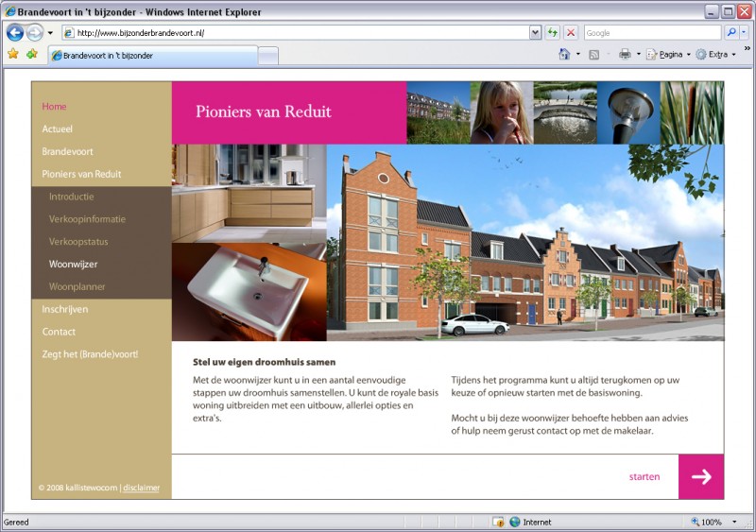Click the Add to Favorites star icon

tap(32, 54)
